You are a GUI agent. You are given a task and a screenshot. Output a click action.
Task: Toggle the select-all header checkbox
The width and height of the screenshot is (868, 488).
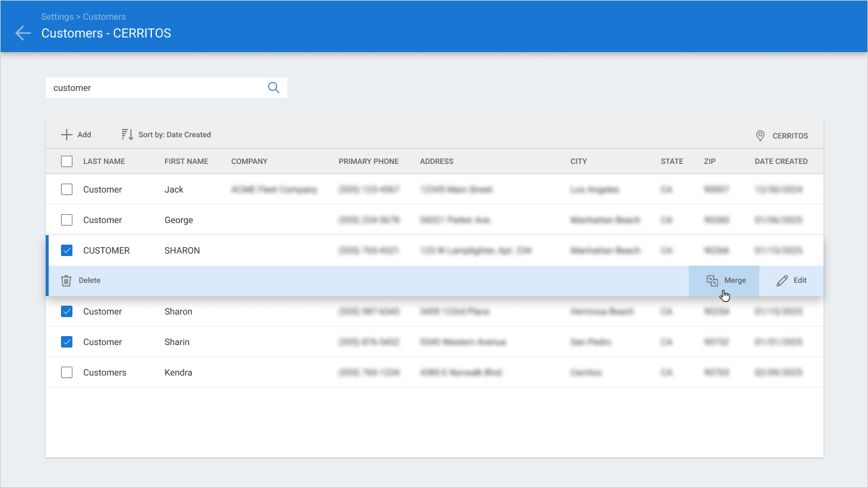tap(67, 161)
